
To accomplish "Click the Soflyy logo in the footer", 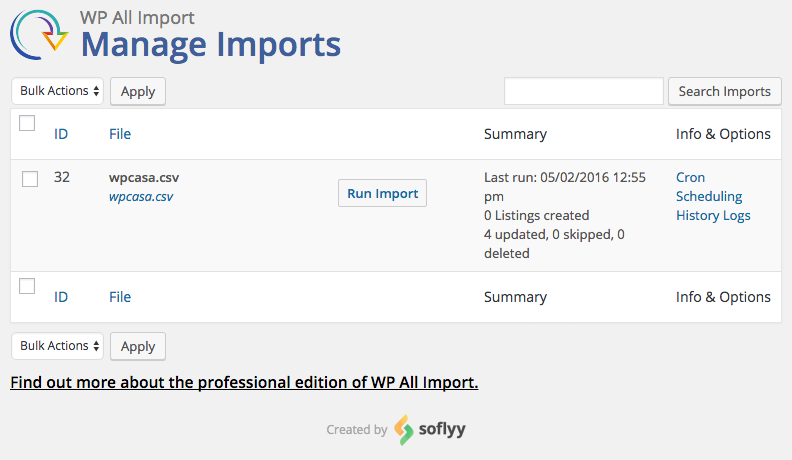I will 430,430.
